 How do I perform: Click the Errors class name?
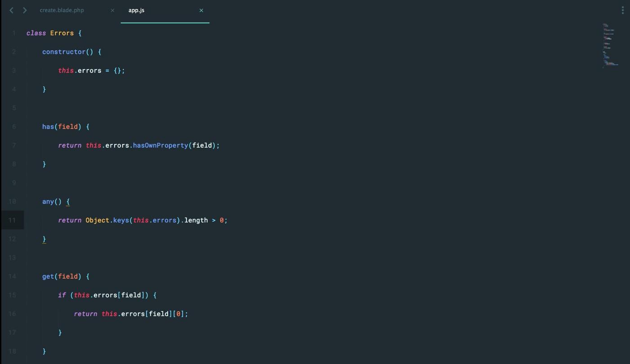(x=62, y=33)
